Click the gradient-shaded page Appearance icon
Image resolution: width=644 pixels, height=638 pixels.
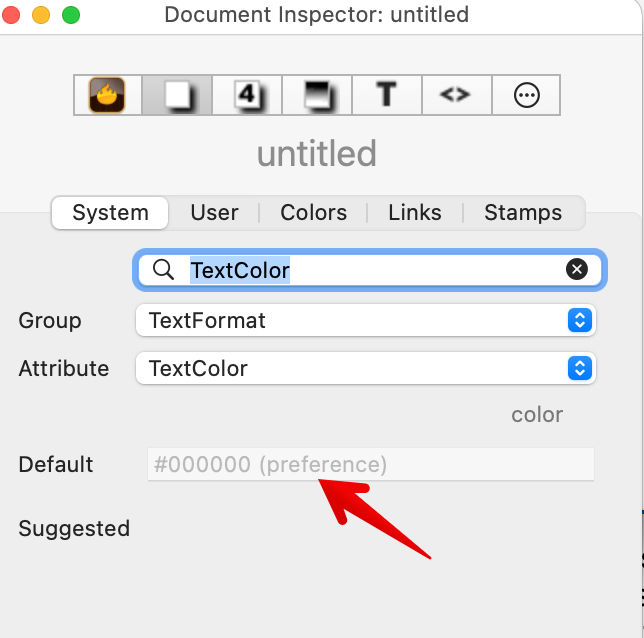[316, 95]
